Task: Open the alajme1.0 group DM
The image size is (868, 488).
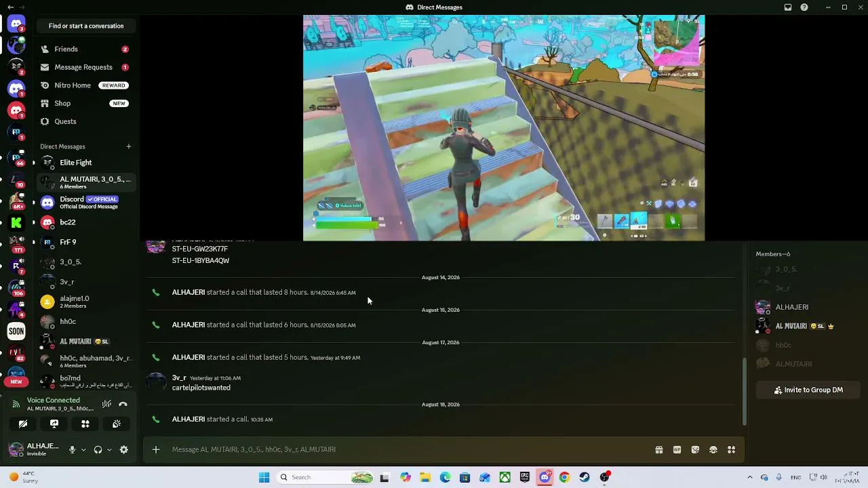Action: (x=85, y=302)
